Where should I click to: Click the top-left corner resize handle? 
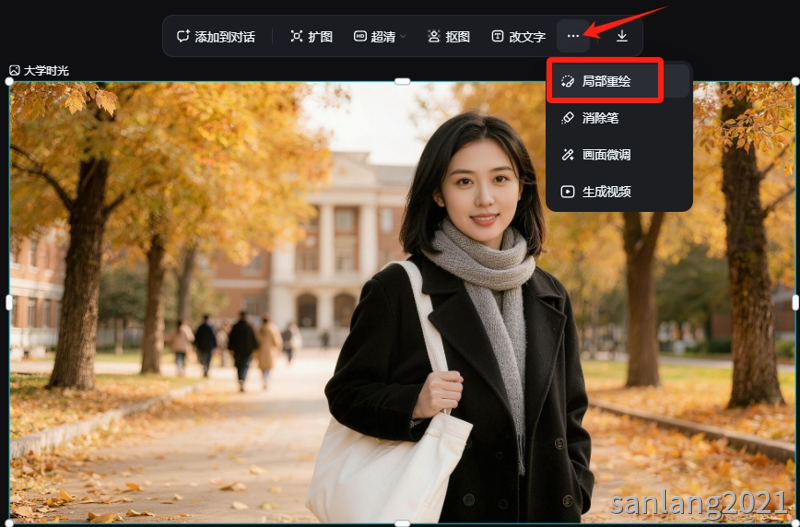(9, 82)
